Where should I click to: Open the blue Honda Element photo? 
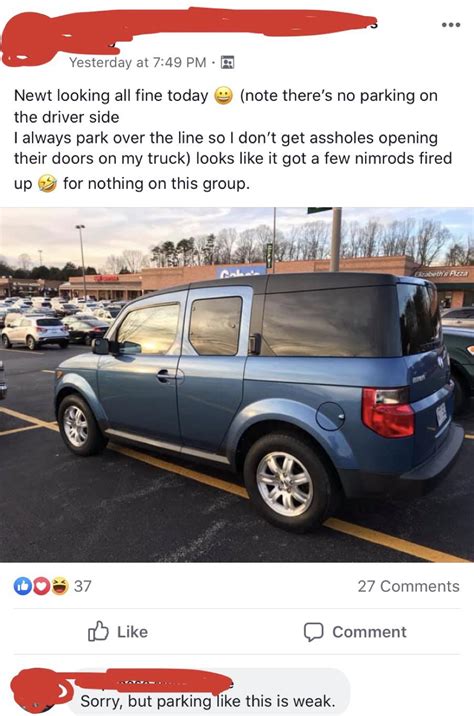237,384
